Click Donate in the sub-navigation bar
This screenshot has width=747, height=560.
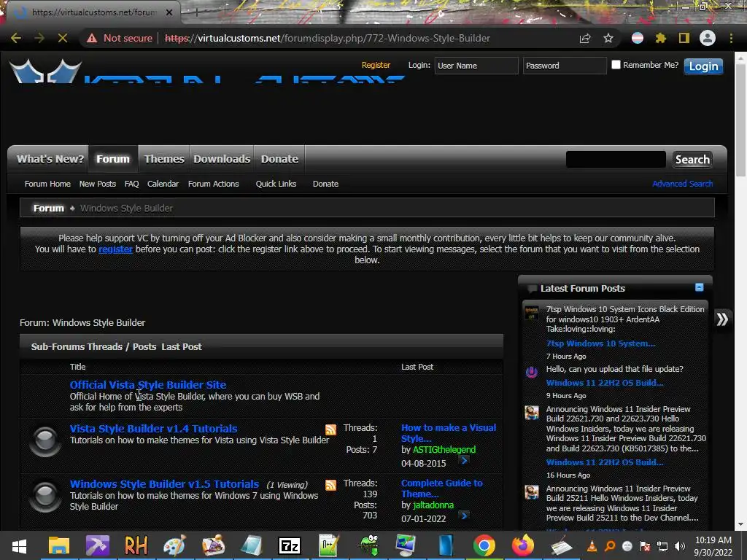point(325,184)
